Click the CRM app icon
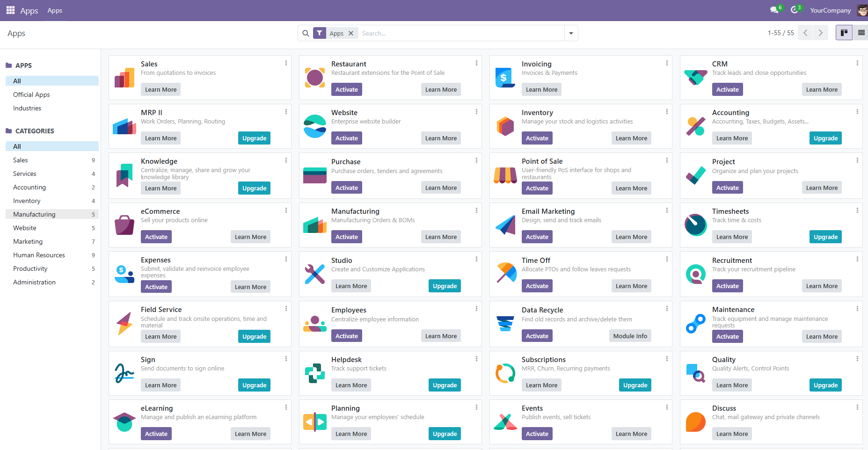 pyautogui.click(x=696, y=78)
